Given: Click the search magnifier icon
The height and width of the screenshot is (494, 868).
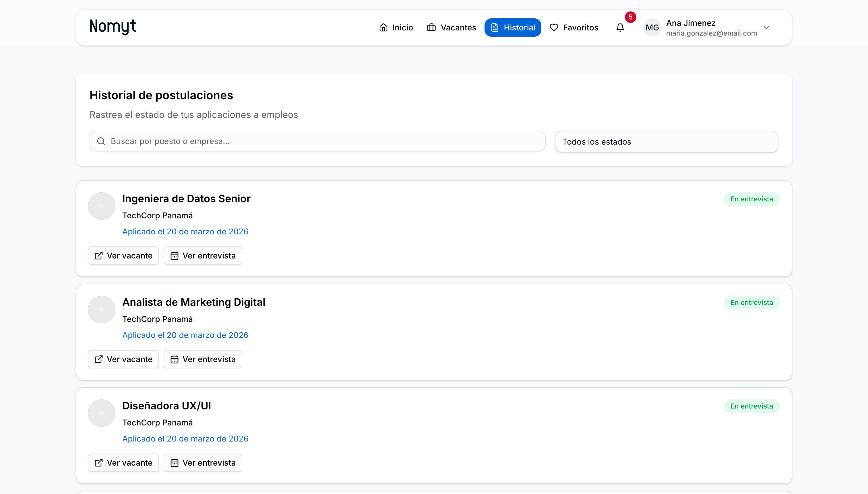Looking at the screenshot, I should tap(101, 141).
